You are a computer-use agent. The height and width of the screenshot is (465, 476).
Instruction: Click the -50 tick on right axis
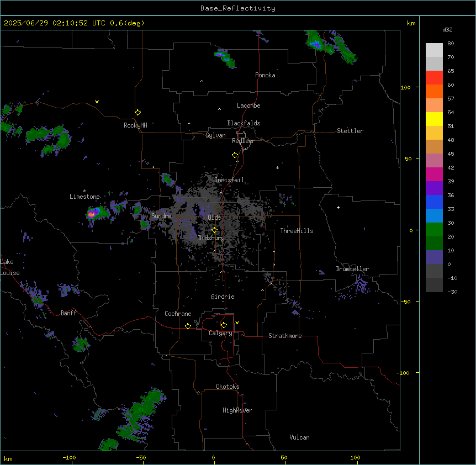pyautogui.click(x=405, y=302)
